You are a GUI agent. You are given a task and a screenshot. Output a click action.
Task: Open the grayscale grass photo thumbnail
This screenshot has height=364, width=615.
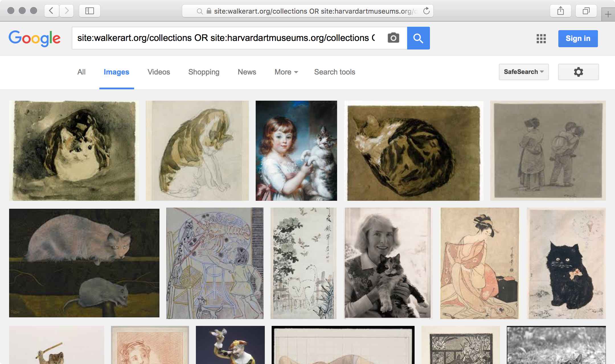point(556,345)
